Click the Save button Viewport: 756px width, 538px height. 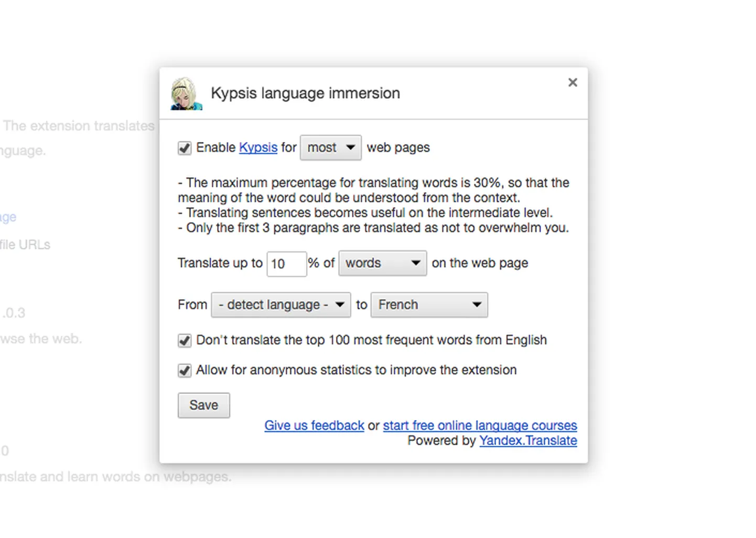(203, 405)
